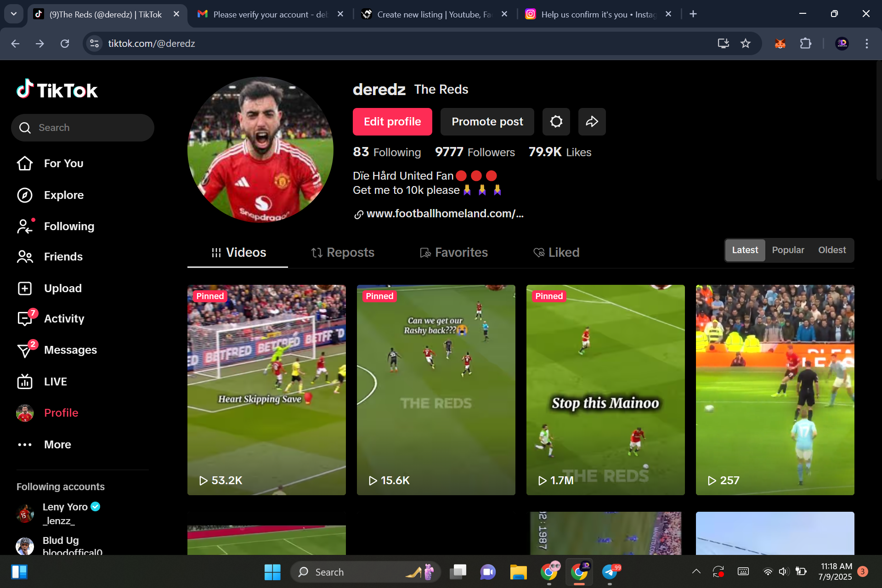Switch to the Gmail verify account tab

[270, 15]
